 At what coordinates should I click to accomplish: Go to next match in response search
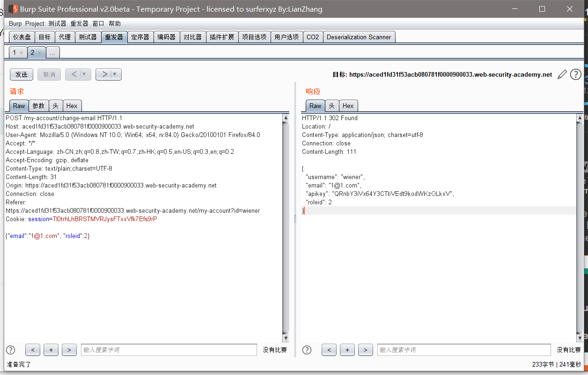366,350
